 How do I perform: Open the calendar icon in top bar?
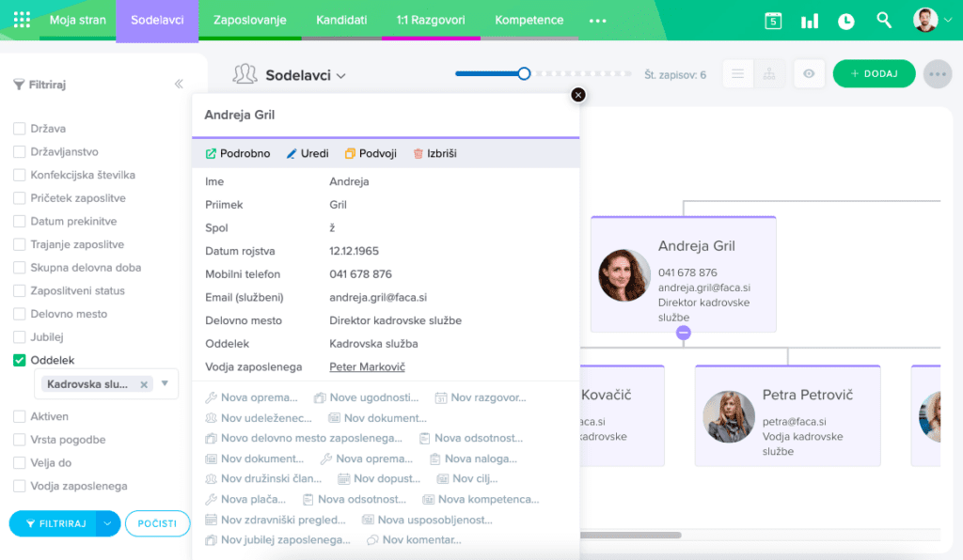[x=773, y=21]
